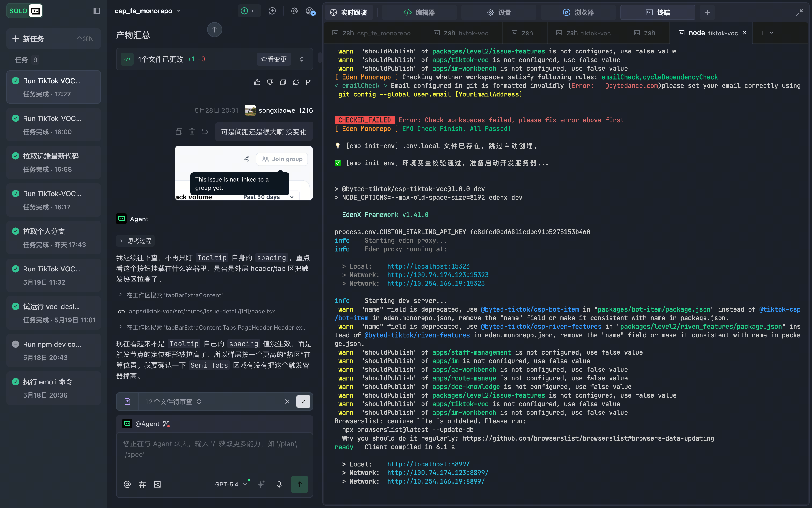Regenerate the response with refresh icon
The height and width of the screenshot is (508, 812).
click(296, 82)
